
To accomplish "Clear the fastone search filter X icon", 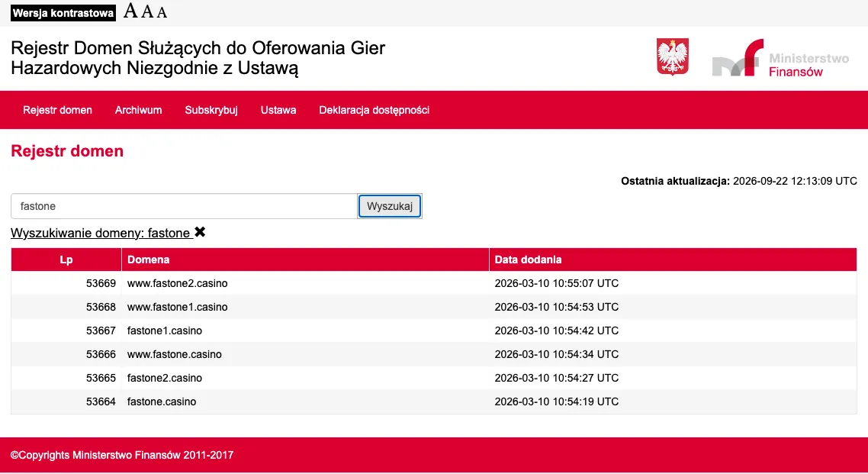I will tap(200, 232).
